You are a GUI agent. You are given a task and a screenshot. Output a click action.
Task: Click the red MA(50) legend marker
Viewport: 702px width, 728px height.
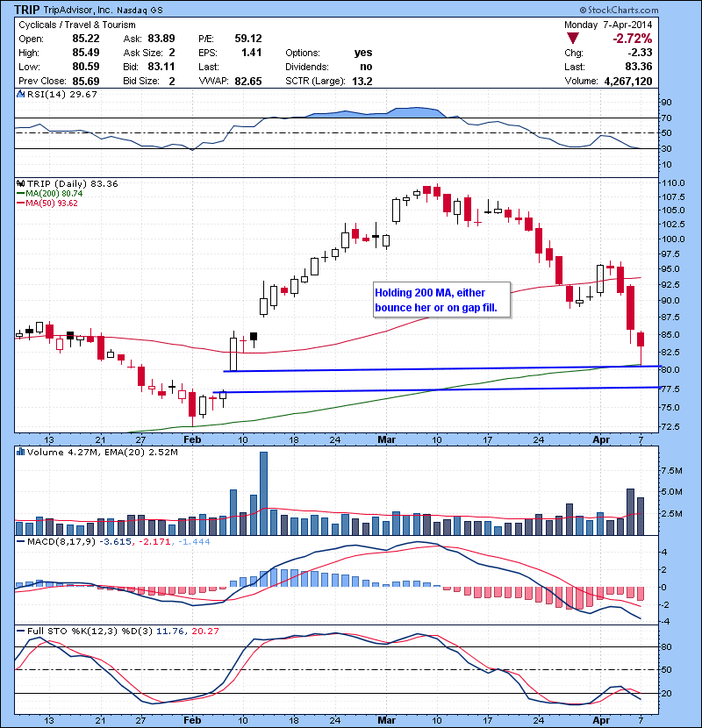pos(20,203)
